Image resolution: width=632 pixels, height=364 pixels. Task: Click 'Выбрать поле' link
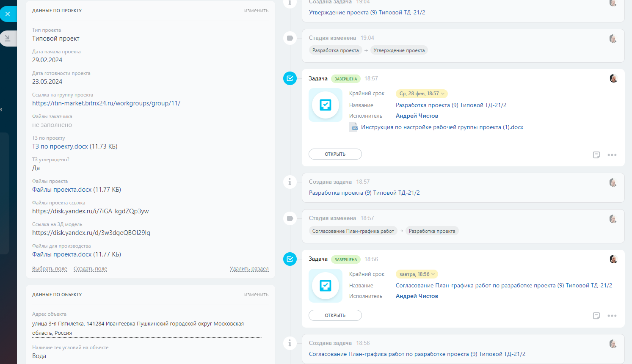[x=50, y=269]
